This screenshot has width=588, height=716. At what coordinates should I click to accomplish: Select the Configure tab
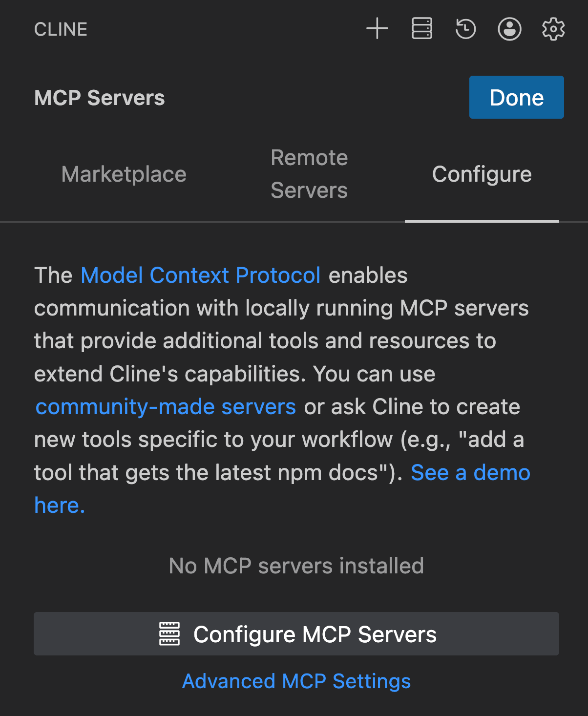[x=482, y=174]
